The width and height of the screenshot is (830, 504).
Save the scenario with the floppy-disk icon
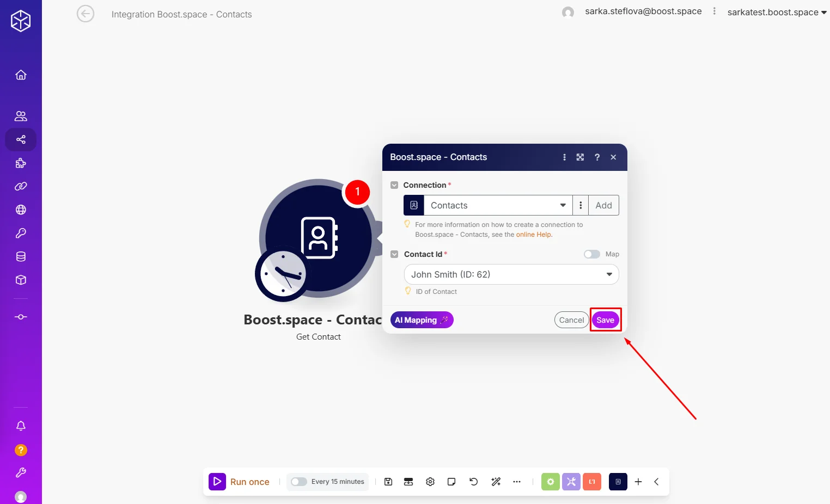tap(388, 482)
